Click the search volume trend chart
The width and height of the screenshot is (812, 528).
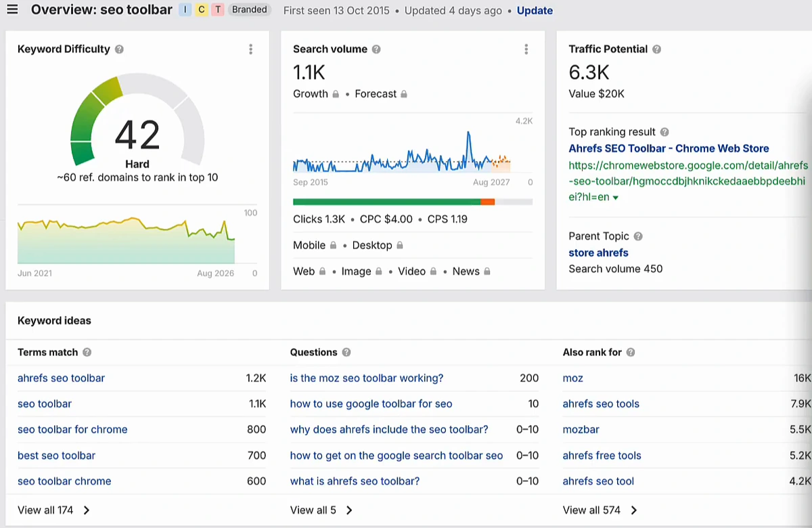coord(401,152)
